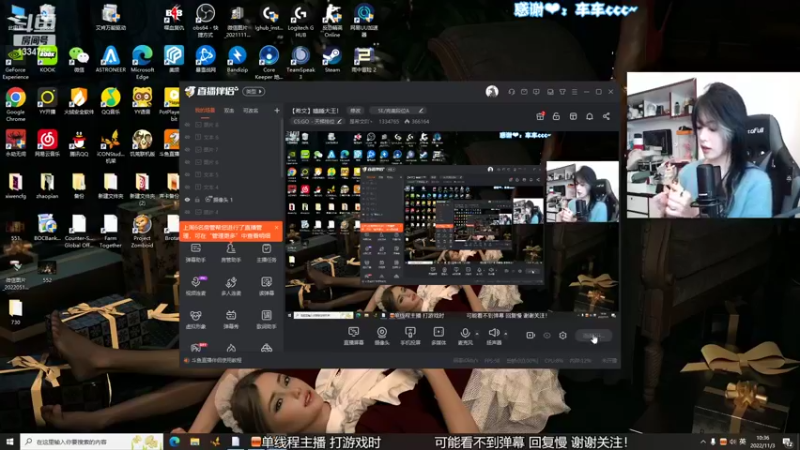Viewport: 800px width, 450px height.
Task: Toggle the lock on the 摄像头 1 source
Action: point(197,199)
